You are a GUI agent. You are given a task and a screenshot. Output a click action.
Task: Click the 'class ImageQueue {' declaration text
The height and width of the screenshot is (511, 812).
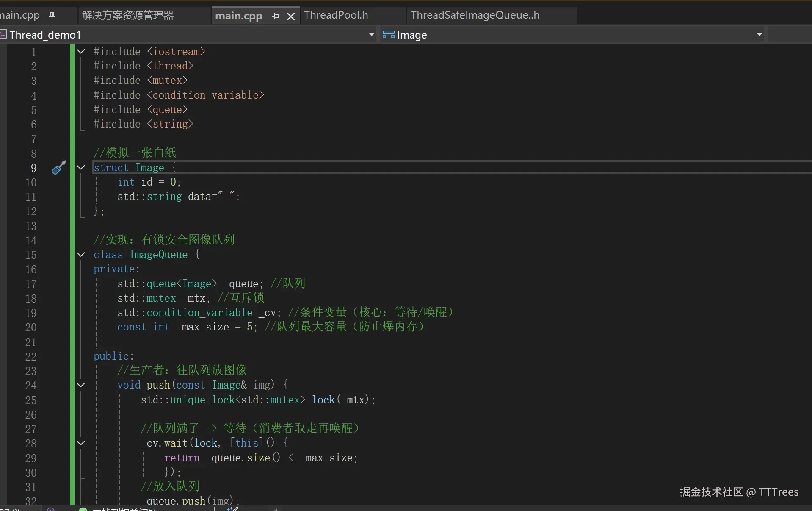click(x=146, y=255)
